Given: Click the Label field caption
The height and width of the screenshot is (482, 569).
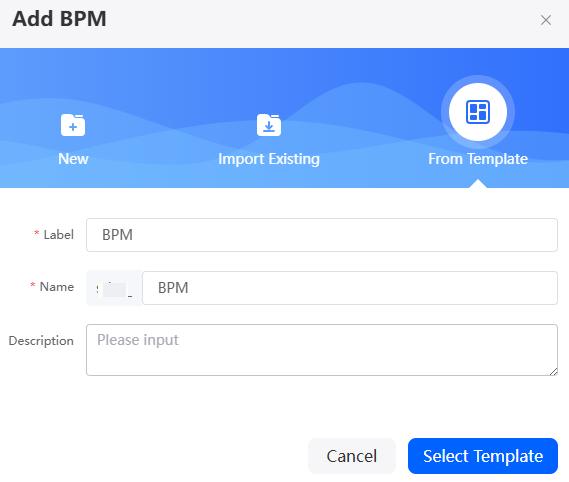Looking at the screenshot, I should (x=59, y=234).
